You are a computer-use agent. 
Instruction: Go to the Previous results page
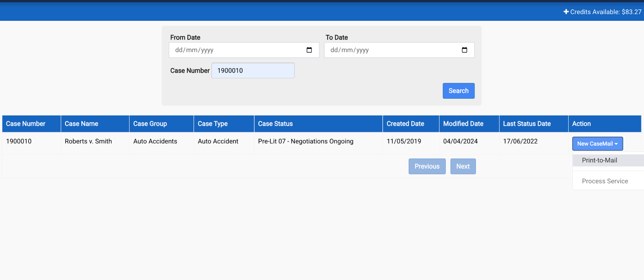[427, 167]
